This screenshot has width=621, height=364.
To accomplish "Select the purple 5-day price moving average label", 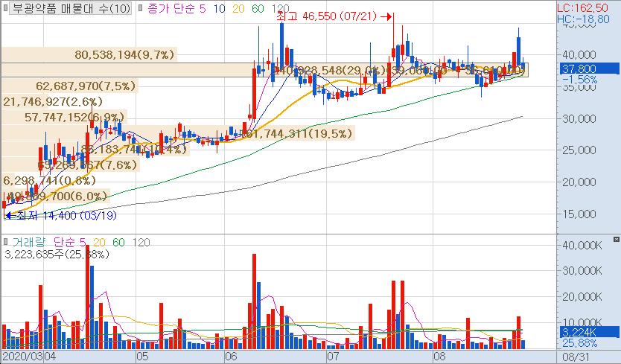I will coord(203,8).
